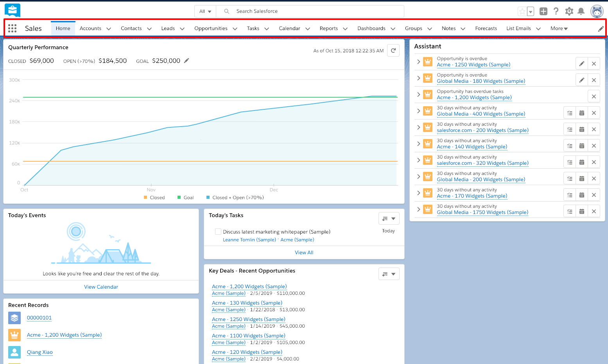This screenshot has width=608, height=364.
Task: Expand the Acme - 140 Widgets assistant row
Action: point(418,144)
